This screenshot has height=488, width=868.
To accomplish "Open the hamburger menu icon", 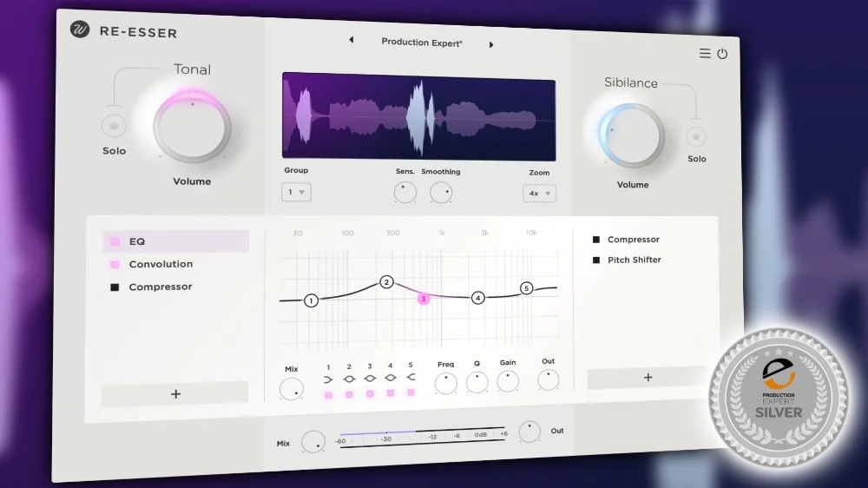I will click(705, 53).
